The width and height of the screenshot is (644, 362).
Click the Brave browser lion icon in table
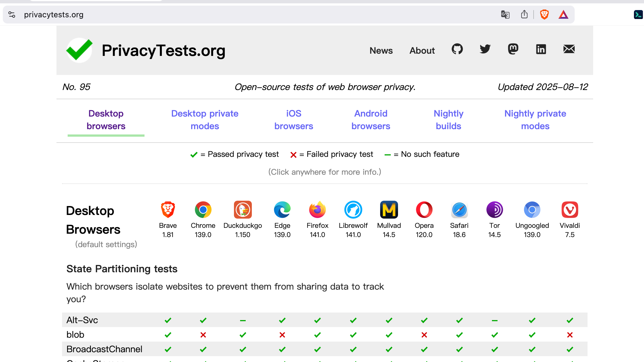tap(168, 210)
